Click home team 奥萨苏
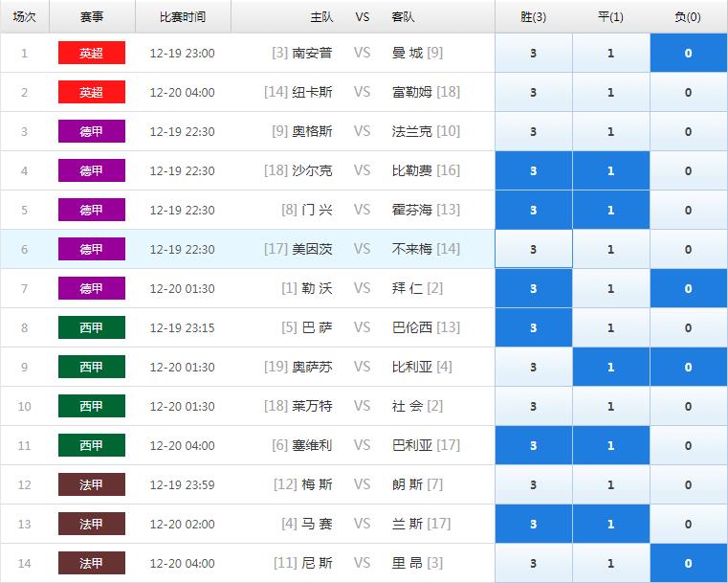728x583 pixels. coord(312,367)
